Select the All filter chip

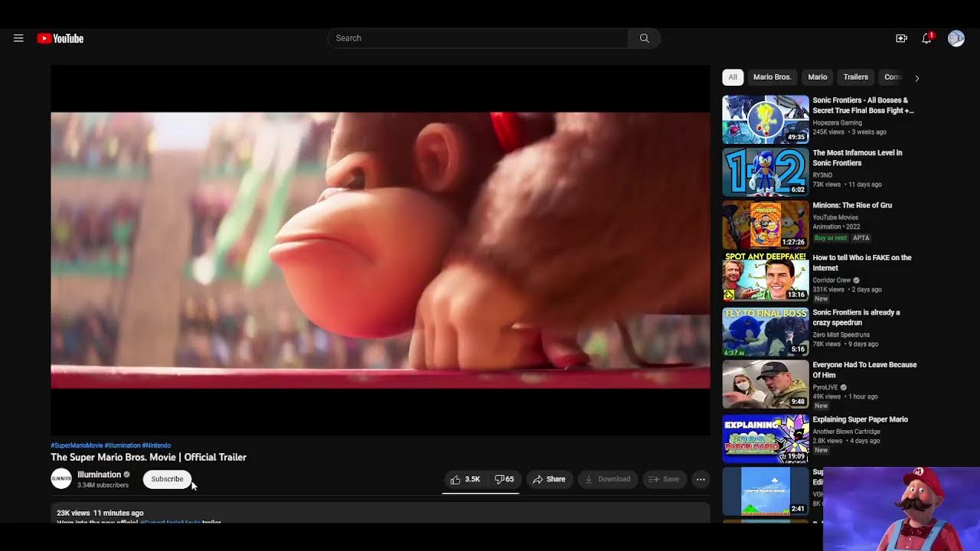(733, 77)
